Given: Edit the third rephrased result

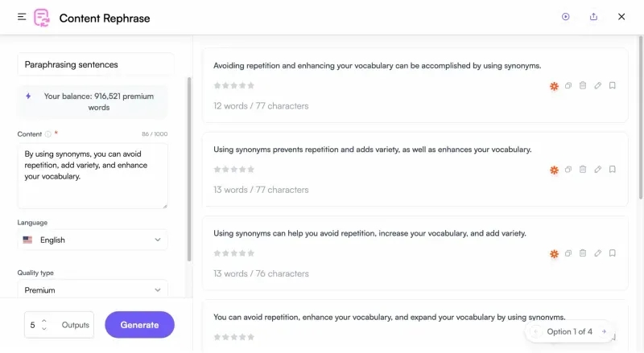Looking at the screenshot, I should pos(597,253).
